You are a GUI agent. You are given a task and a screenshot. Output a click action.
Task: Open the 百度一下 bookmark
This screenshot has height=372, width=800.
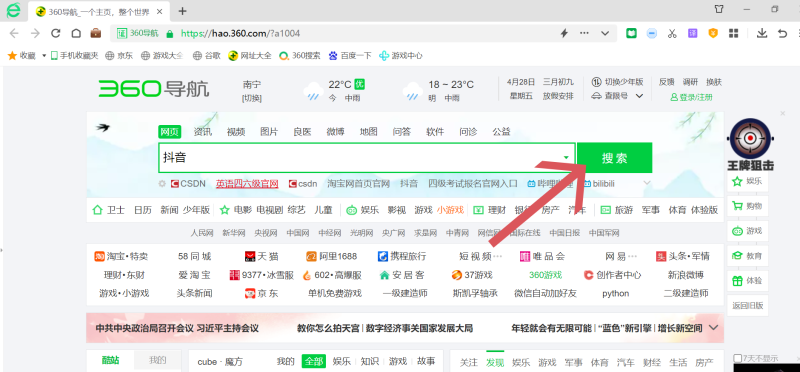click(350, 56)
